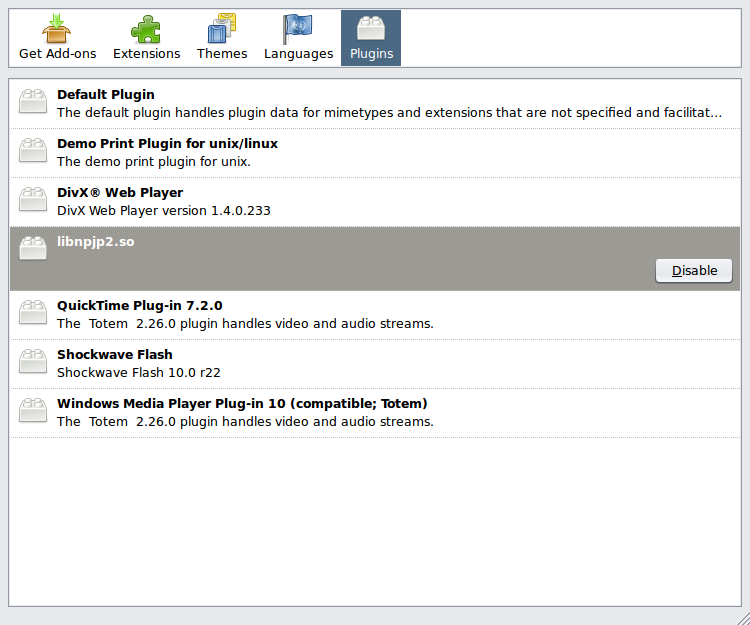The width and height of the screenshot is (750, 625).
Task: Switch to the Get Add-ons tab label
Action: click(57, 54)
